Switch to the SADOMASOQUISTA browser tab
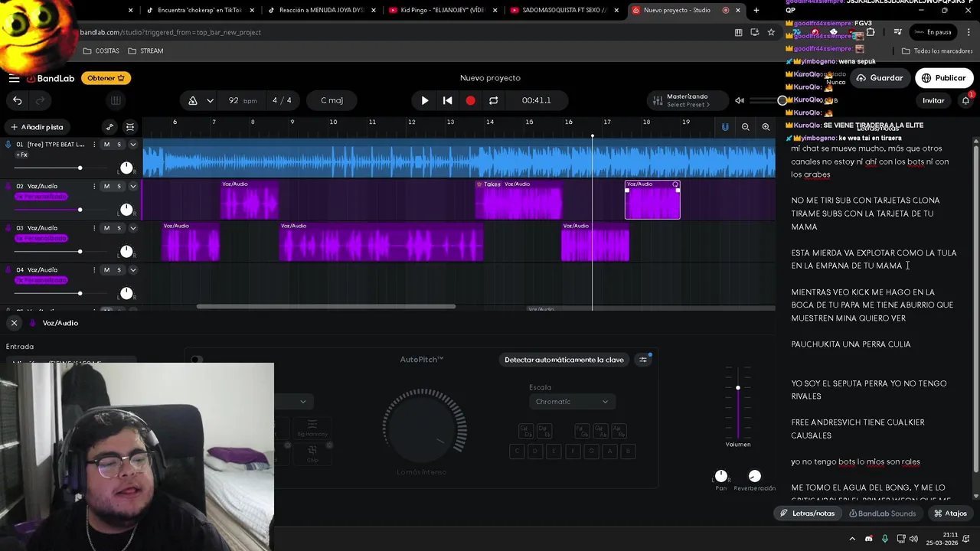 coord(563,10)
